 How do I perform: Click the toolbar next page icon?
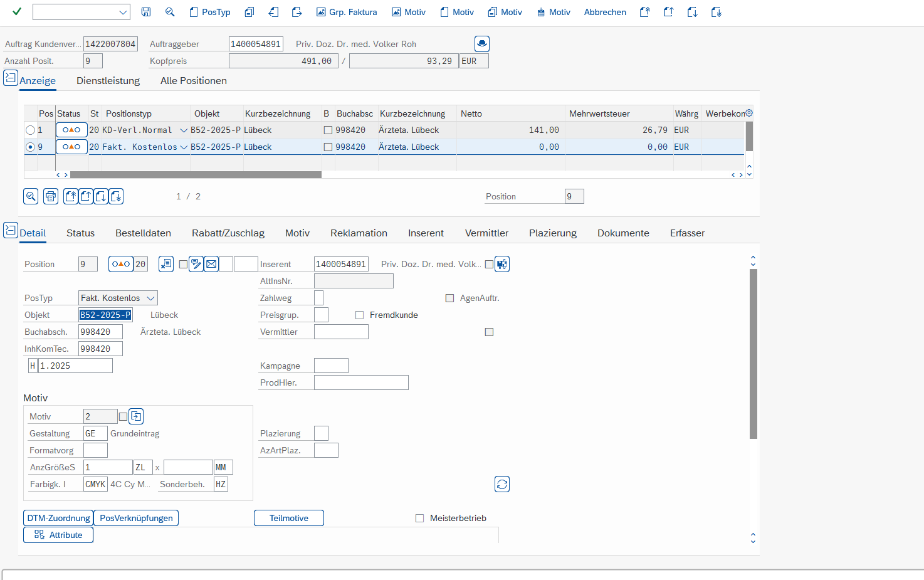(693, 12)
